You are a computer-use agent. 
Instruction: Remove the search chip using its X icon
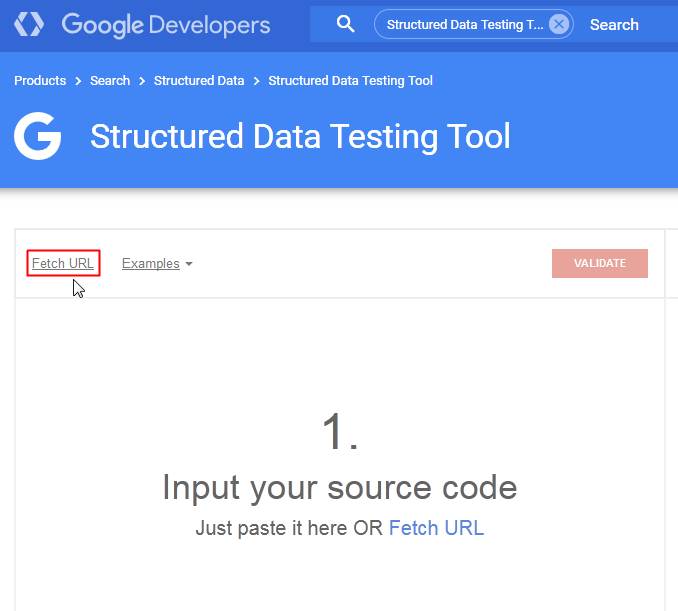click(559, 24)
